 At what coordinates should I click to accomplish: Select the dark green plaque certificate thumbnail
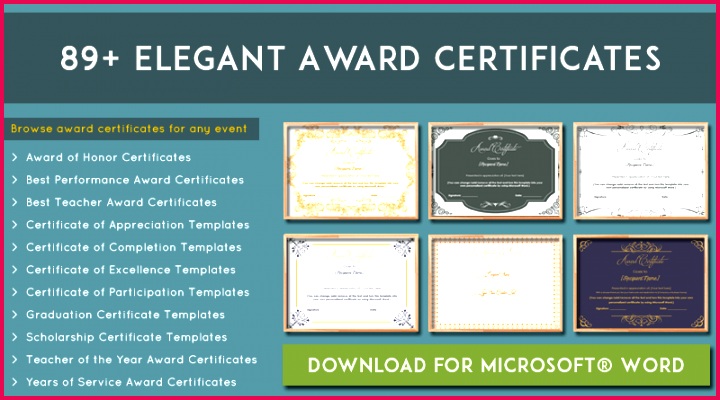(495, 171)
